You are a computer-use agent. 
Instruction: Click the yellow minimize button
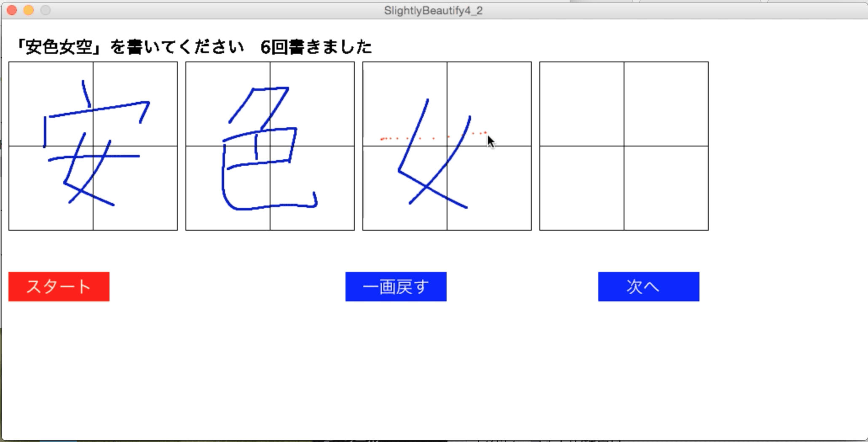coord(29,10)
